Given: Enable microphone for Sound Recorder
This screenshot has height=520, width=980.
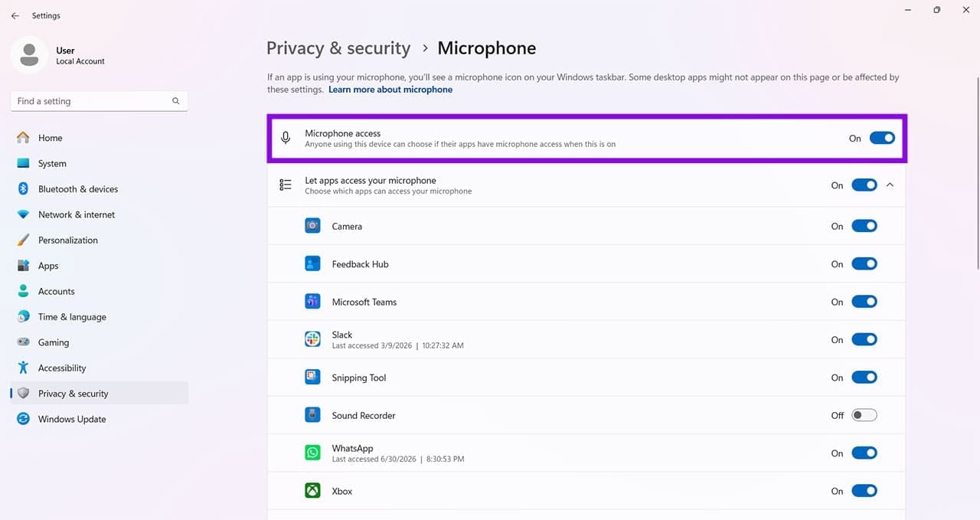Looking at the screenshot, I should (x=864, y=415).
